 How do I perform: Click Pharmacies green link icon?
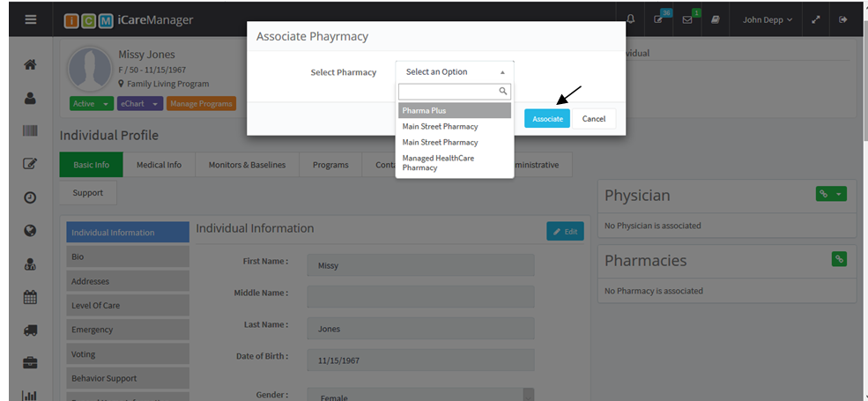(839, 258)
